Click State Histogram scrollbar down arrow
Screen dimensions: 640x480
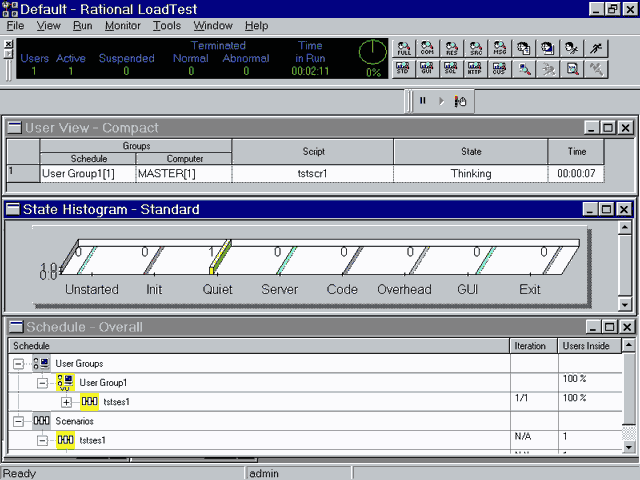(x=625, y=304)
